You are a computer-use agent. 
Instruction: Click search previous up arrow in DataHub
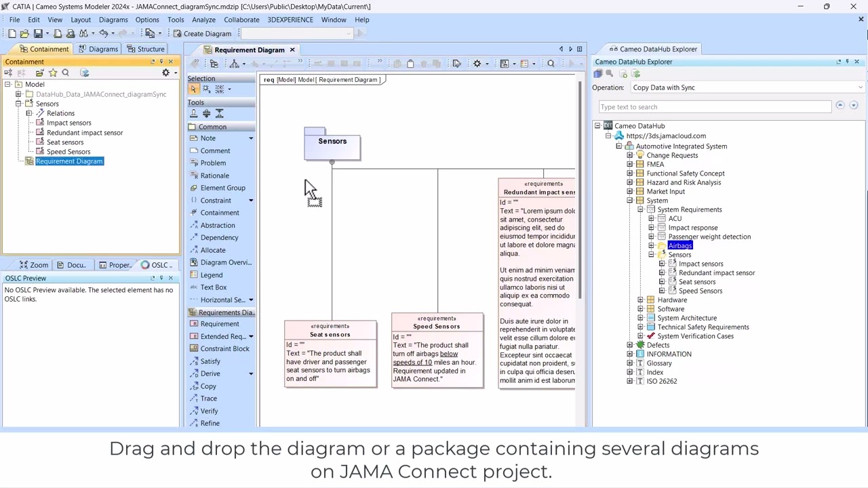coord(840,106)
